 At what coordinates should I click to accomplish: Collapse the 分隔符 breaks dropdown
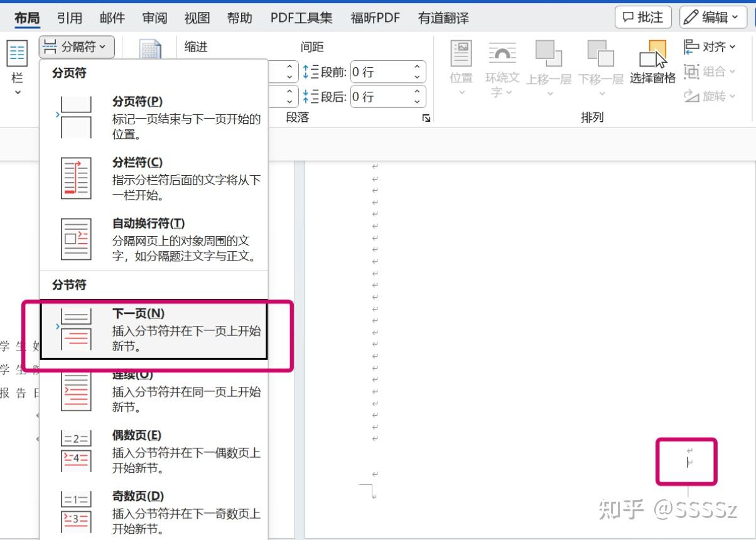[x=77, y=46]
